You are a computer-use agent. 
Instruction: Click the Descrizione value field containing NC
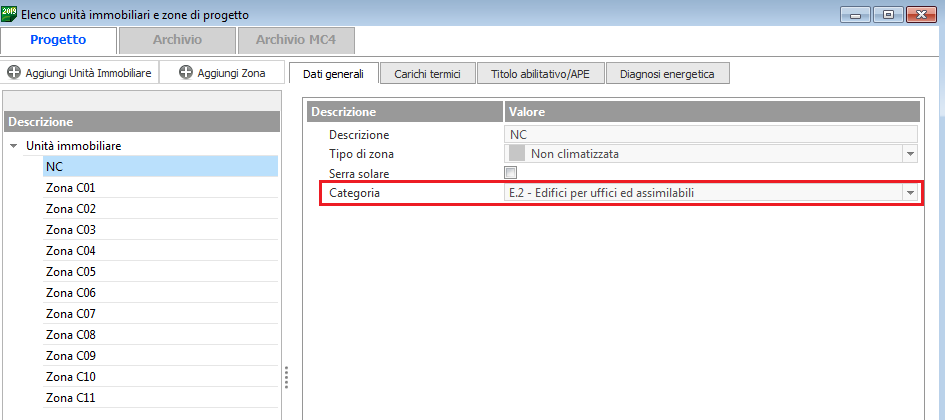(x=710, y=134)
